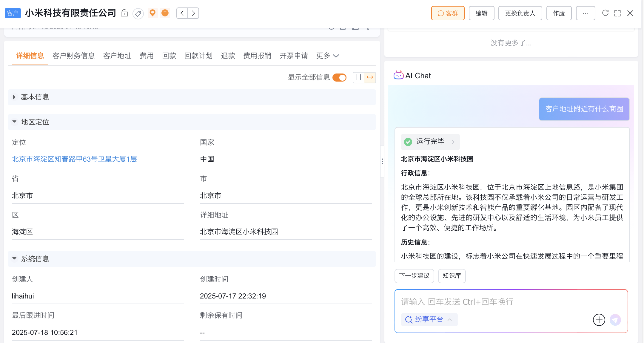Click the created time 2025-07-17 22:32:19
This screenshot has width=644, height=343.
(x=233, y=296)
